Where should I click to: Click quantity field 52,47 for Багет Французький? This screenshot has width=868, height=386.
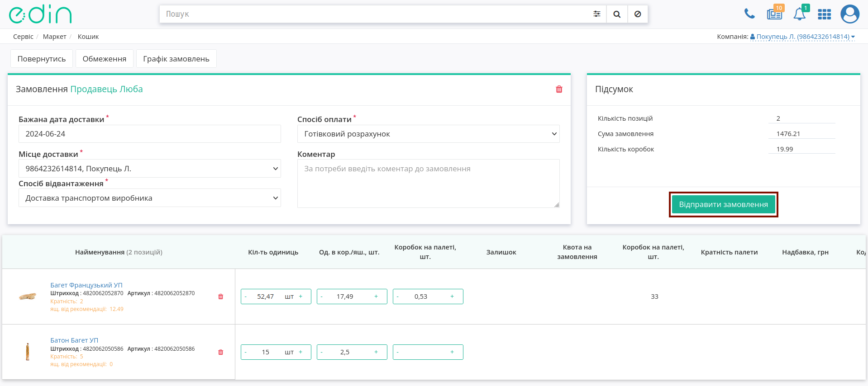point(266,297)
